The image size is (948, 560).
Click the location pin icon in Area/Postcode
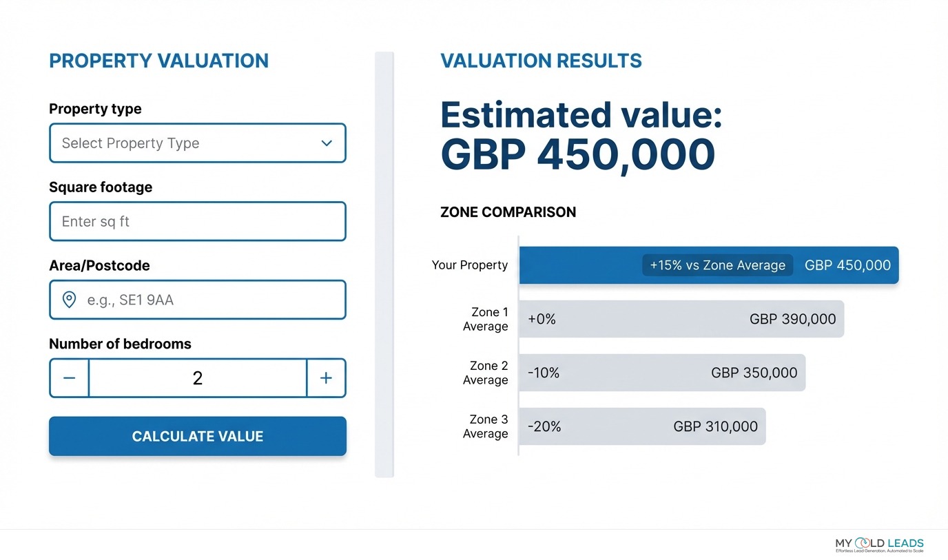[x=69, y=300]
